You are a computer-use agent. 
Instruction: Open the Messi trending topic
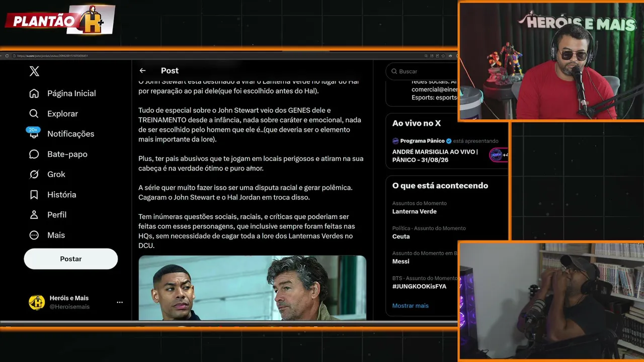[x=401, y=261]
